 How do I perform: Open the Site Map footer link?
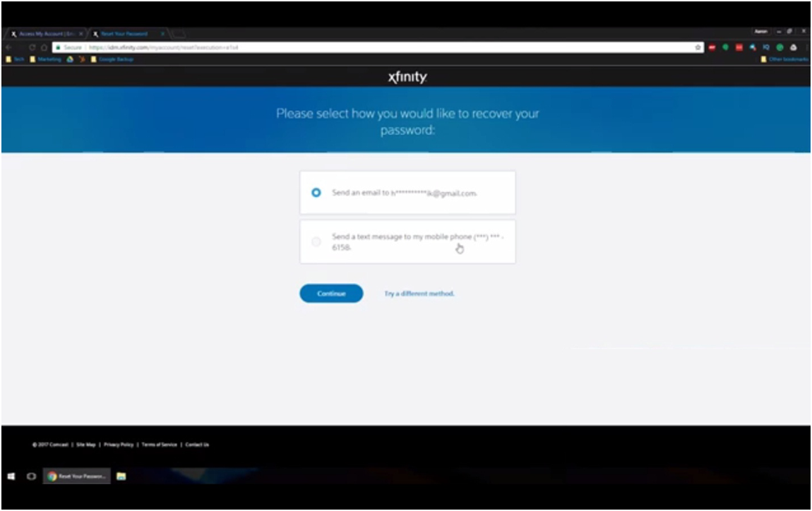click(86, 445)
